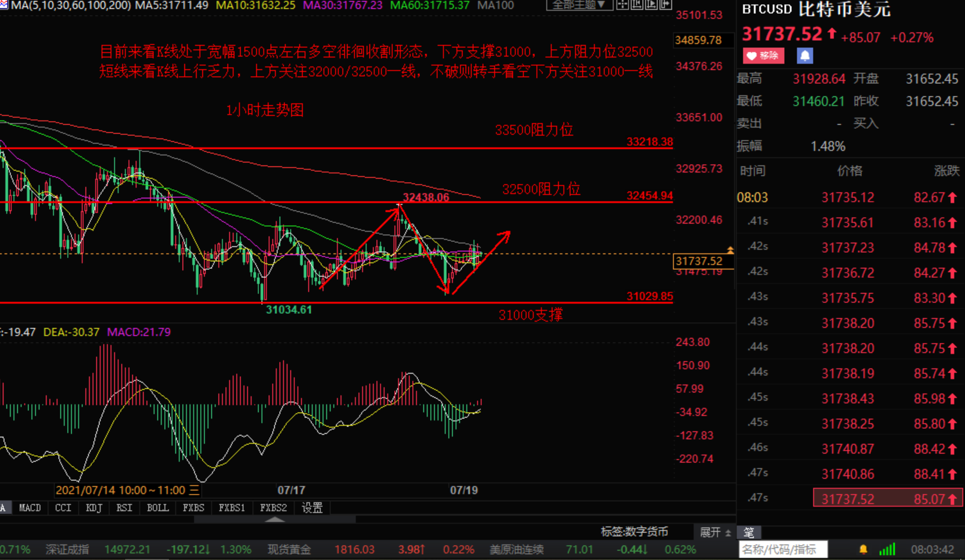Click the highlighted 31737.52 tick row
Viewport: 965px width, 560px height.
coord(888,498)
